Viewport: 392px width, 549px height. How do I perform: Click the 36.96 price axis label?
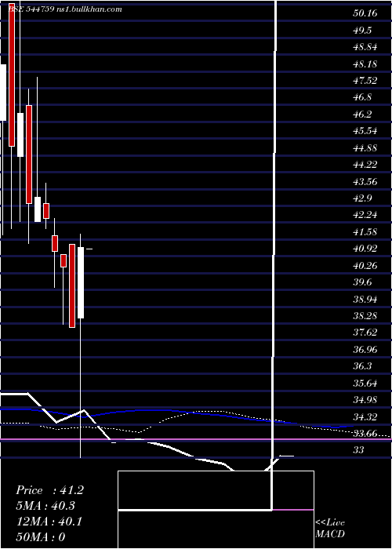click(x=365, y=349)
